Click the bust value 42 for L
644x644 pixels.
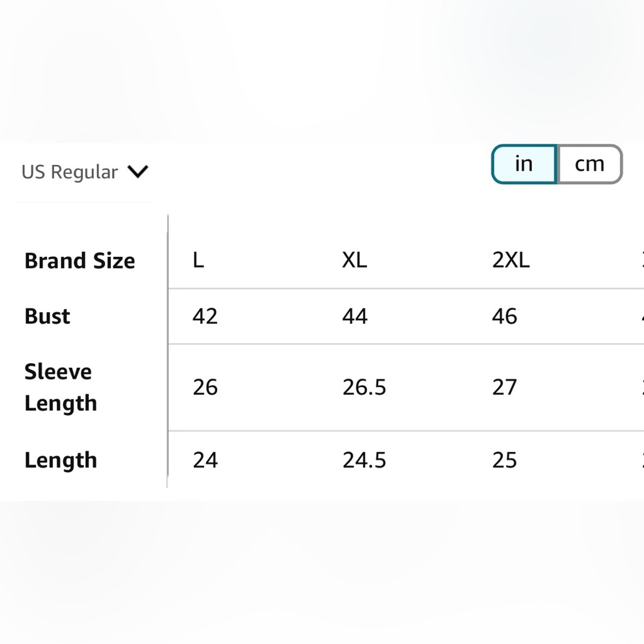[x=205, y=316]
